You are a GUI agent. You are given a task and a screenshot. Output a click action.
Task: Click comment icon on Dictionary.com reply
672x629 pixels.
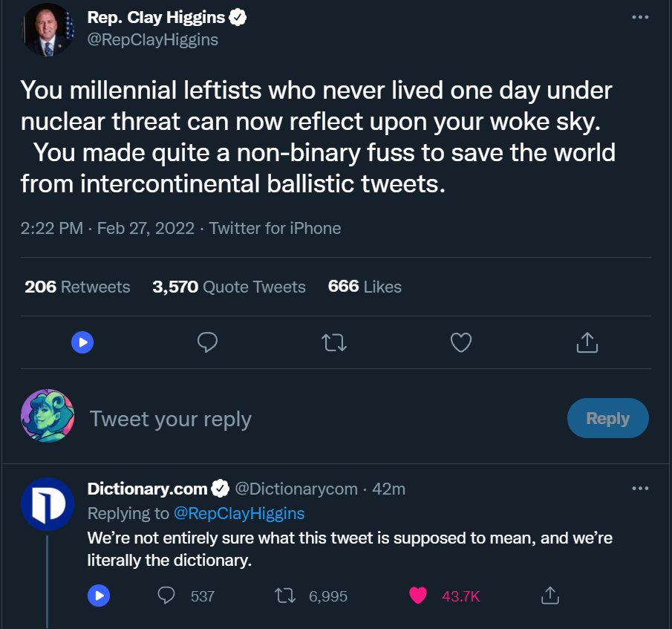click(168, 596)
